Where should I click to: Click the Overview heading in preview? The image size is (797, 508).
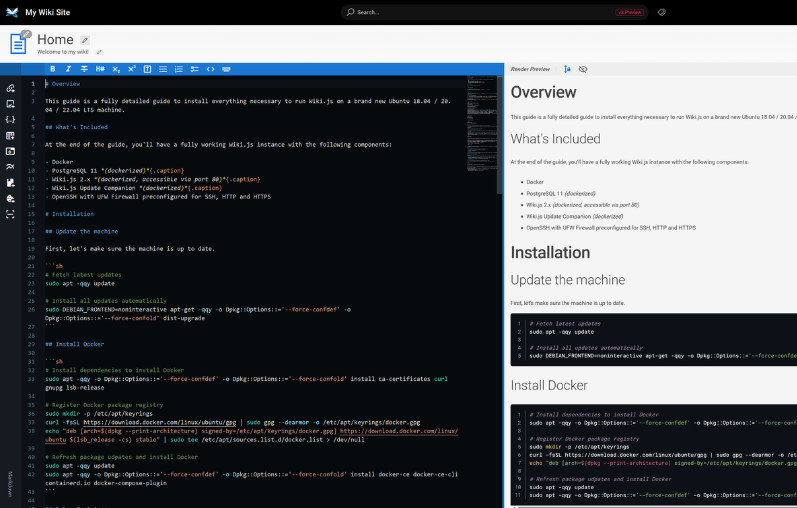543,93
